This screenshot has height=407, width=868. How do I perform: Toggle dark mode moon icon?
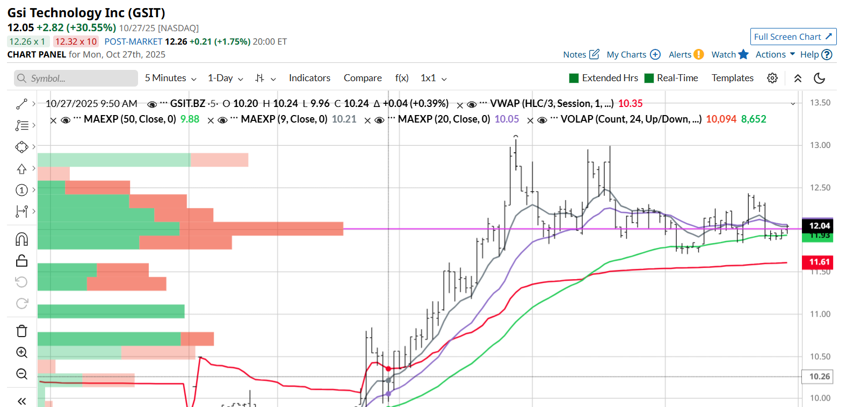tap(819, 78)
